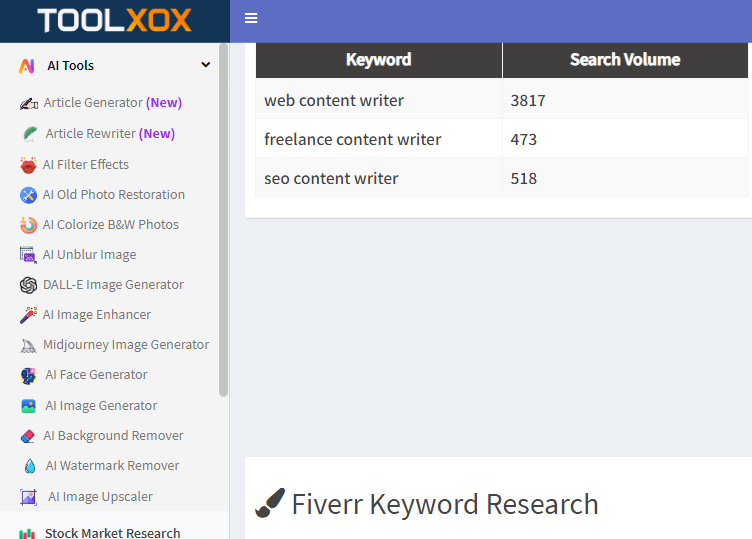Click the AI Image Upscaler frame icon

[28, 497]
